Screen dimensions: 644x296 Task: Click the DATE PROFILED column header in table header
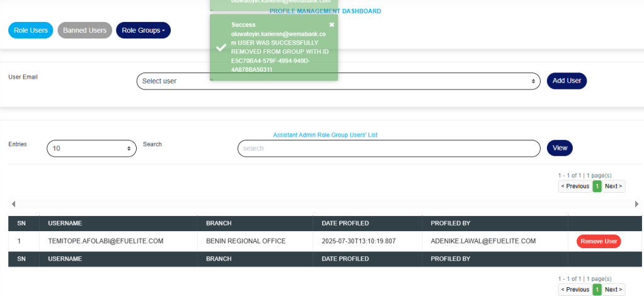[346, 224]
